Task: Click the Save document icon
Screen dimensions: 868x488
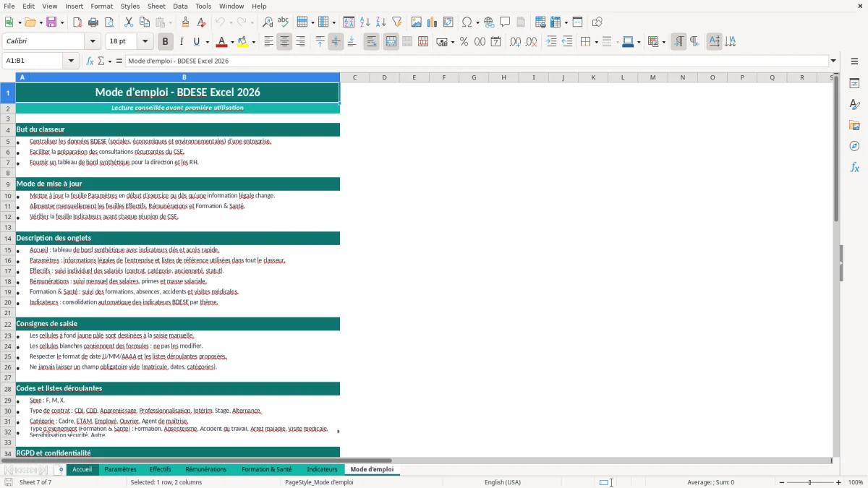Action: [51, 22]
